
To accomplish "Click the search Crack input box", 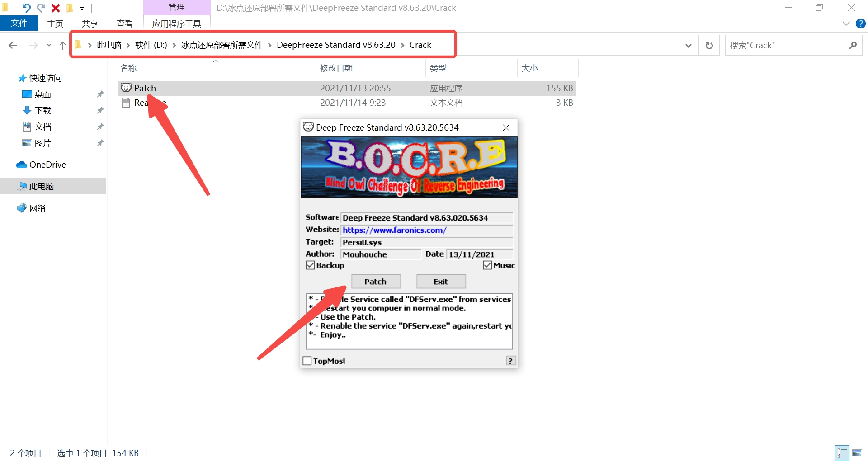I will [x=787, y=45].
